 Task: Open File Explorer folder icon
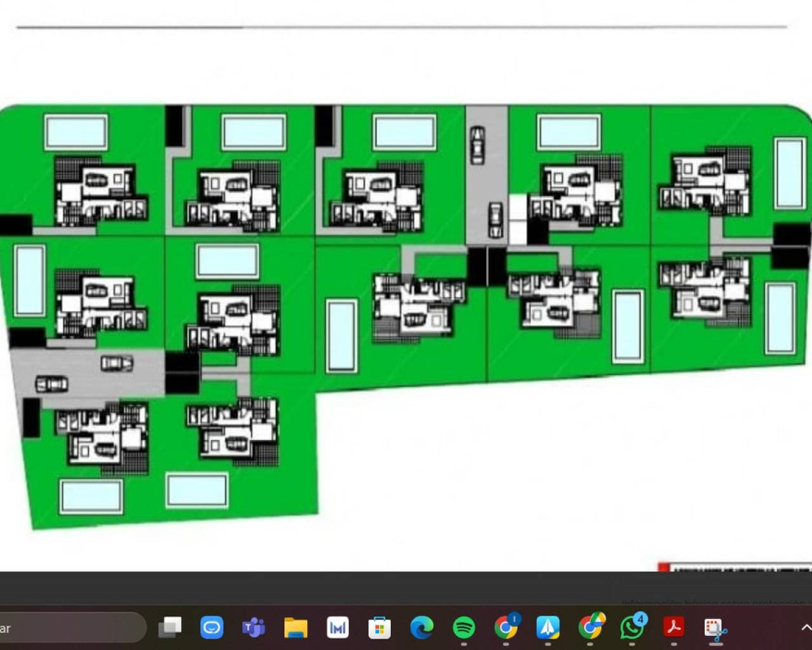pos(296,628)
